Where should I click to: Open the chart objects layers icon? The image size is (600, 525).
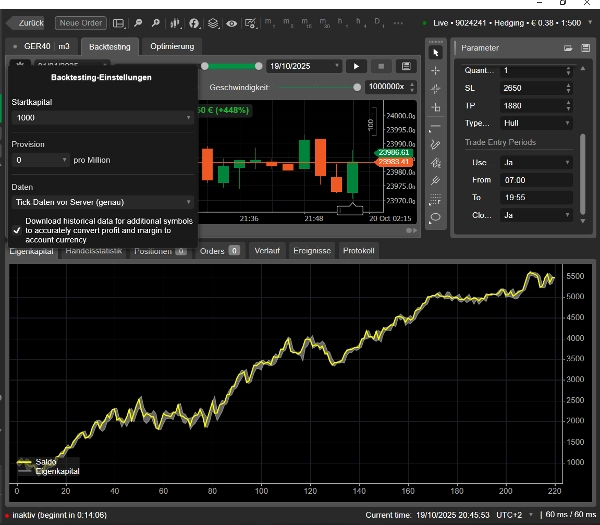tap(213, 23)
